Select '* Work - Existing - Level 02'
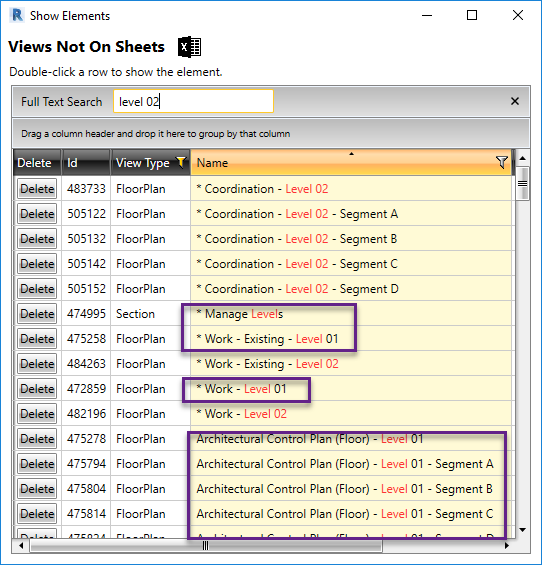542x565 pixels. pos(351,364)
